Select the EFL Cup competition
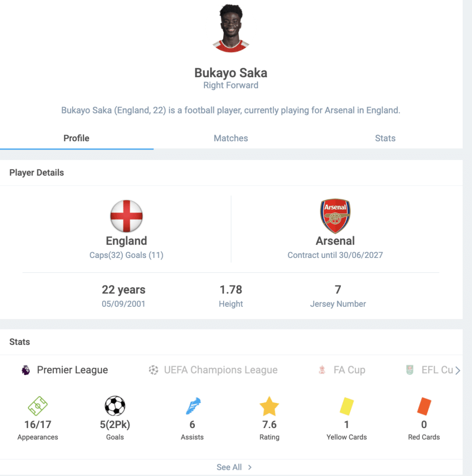This screenshot has height=476, width=472. (436, 370)
